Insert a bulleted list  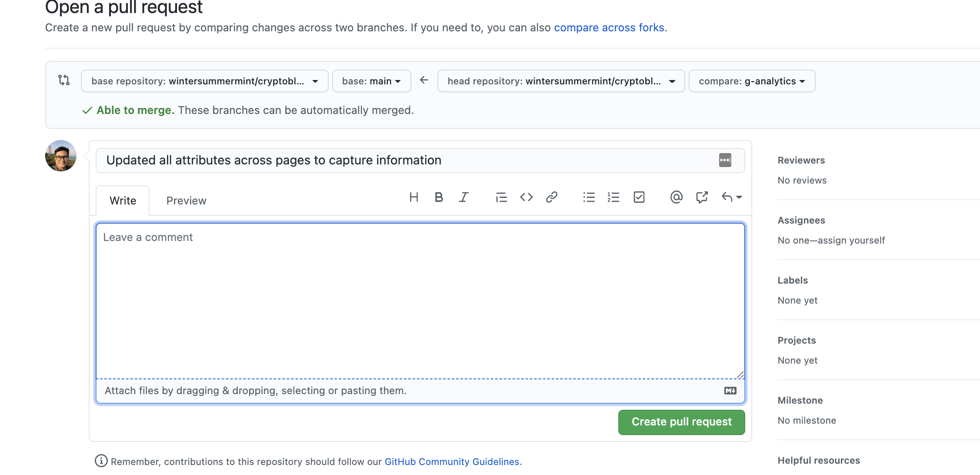[x=589, y=197]
